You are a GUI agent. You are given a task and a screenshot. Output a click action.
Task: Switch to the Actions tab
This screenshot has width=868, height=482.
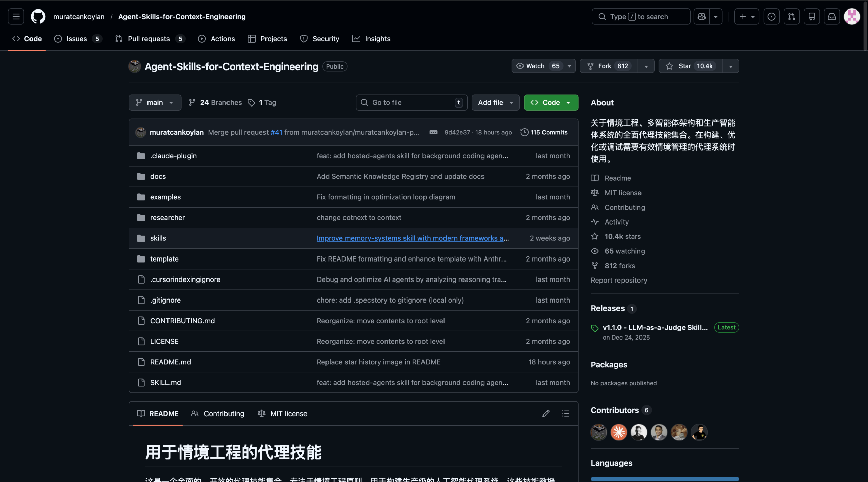[x=216, y=39]
